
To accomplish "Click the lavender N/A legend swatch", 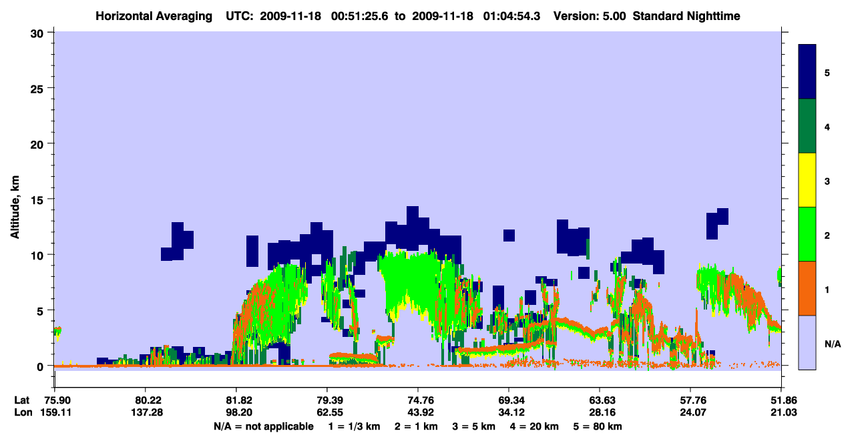I will (808, 342).
